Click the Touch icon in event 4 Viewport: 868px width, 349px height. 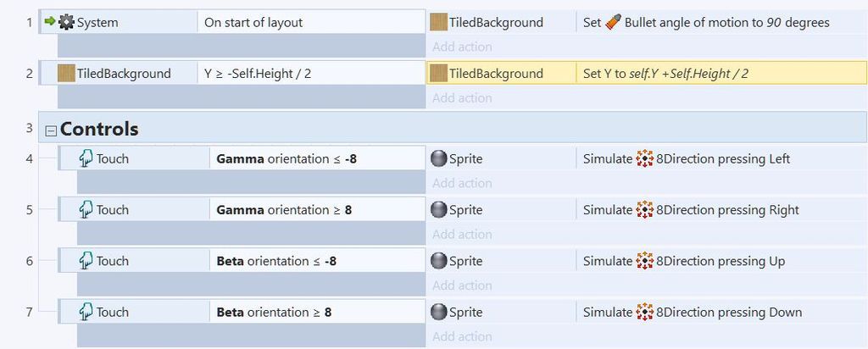86,158
